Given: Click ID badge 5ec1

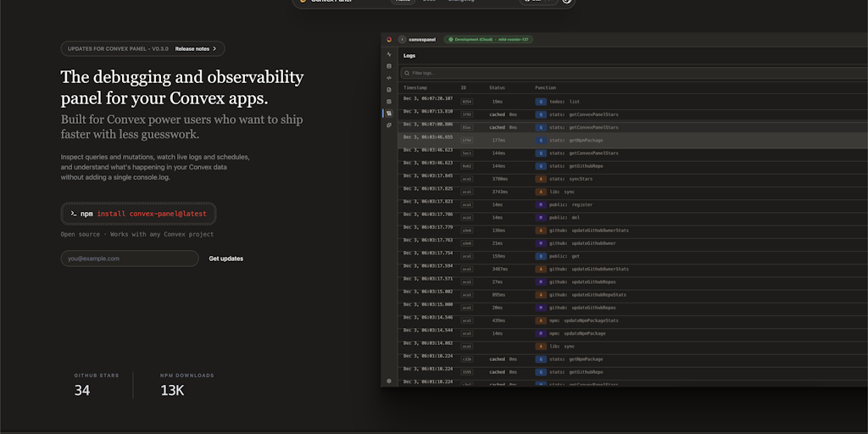Looking at the screenshot, I should [467, 153].
